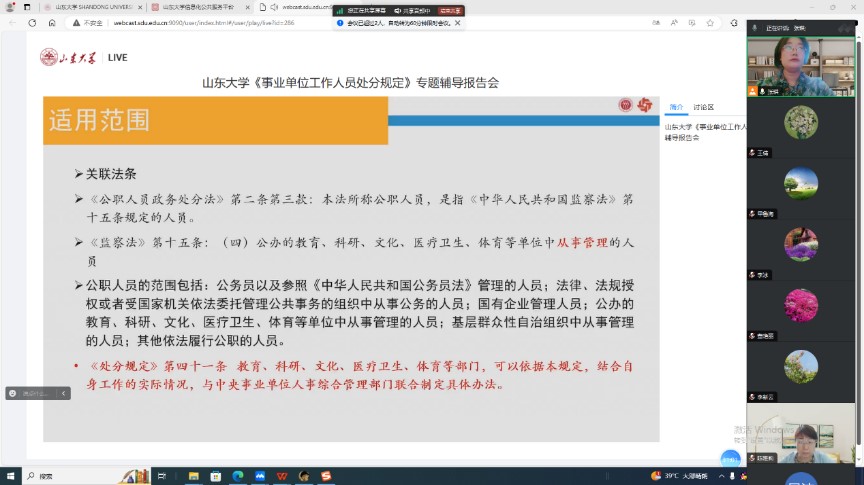Switch to the first Shandong University browser tab
864x485 pixels.
[x=88, y=7]
